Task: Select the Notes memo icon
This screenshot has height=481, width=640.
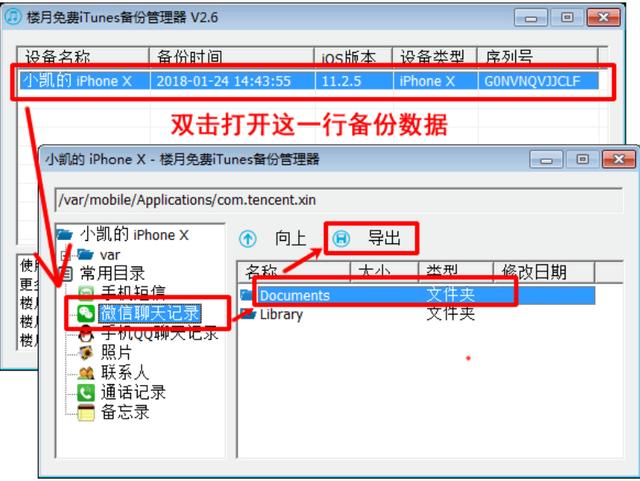Action: tap(86, 412)
